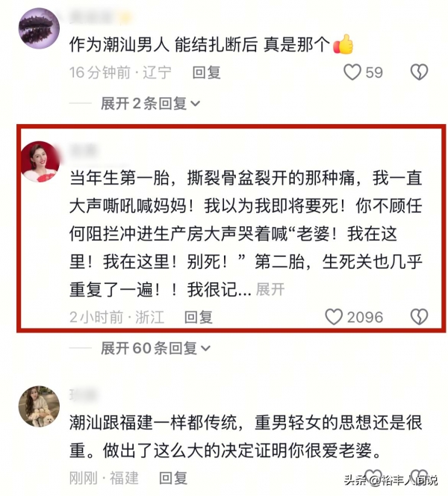Like the 福建 comment about 重男轻女
The image size is (448, 496).
373,477
